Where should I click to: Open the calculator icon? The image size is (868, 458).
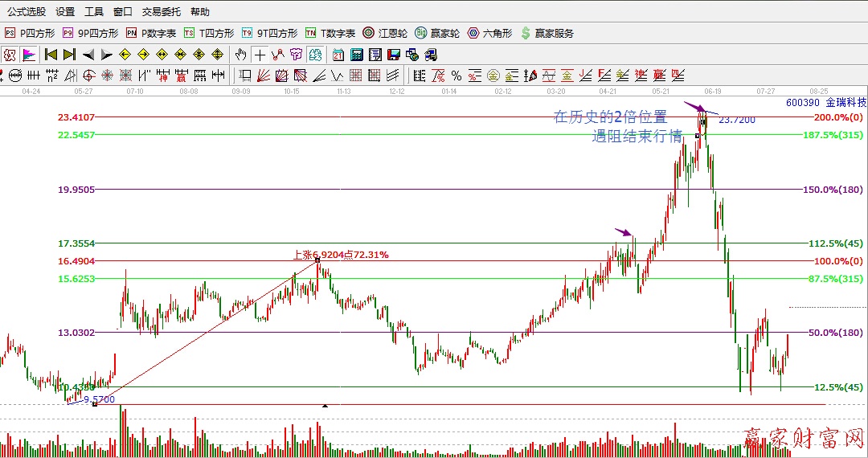pos(356,55)
